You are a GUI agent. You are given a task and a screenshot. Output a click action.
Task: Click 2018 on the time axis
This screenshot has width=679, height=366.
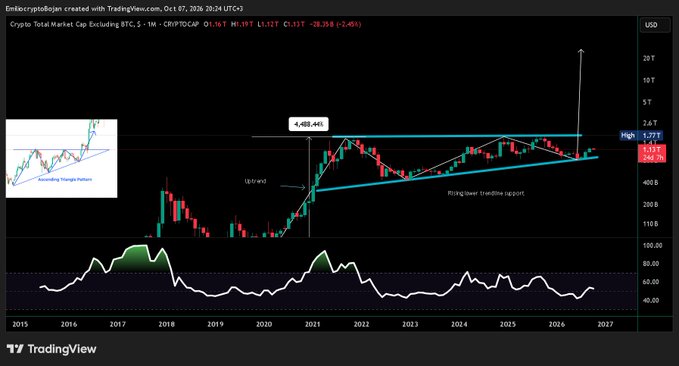(x=166, y=324)
